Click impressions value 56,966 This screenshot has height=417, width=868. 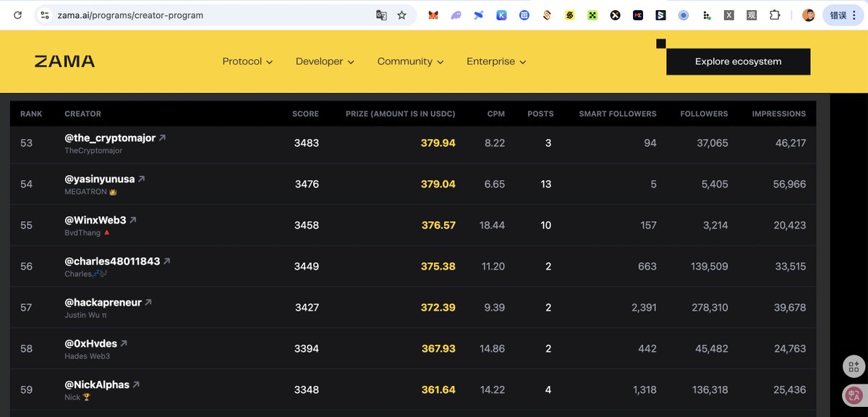coord(789,185)
